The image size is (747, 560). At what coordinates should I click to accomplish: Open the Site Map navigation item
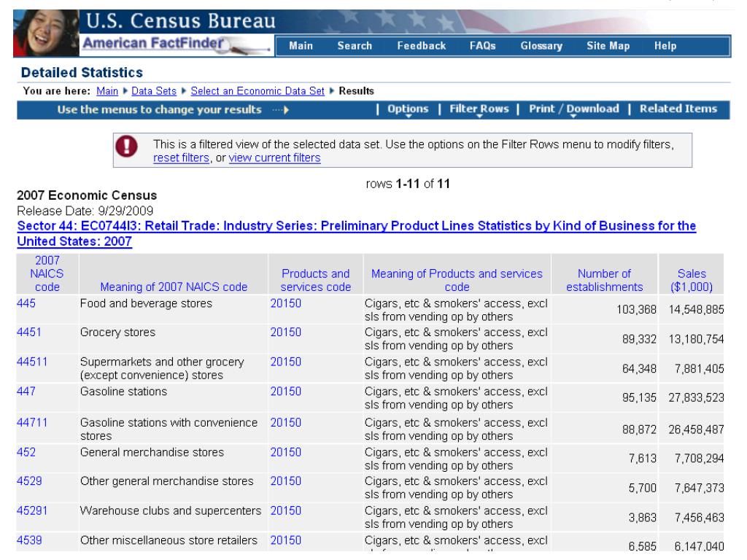(x=608, y=46)
